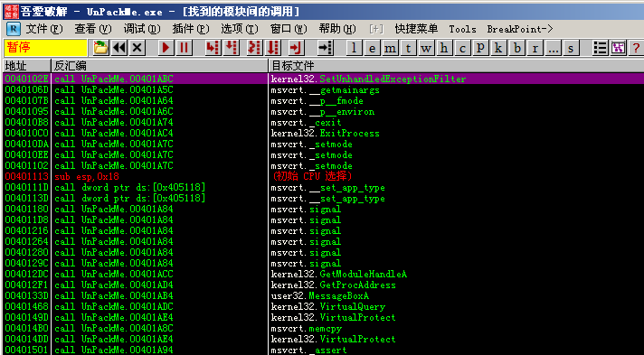Image resolution: width=644 pixels, height=355 pixels.
Task: Select the call row targeting user32.MessageBoxA
Action: click(323, 296)
